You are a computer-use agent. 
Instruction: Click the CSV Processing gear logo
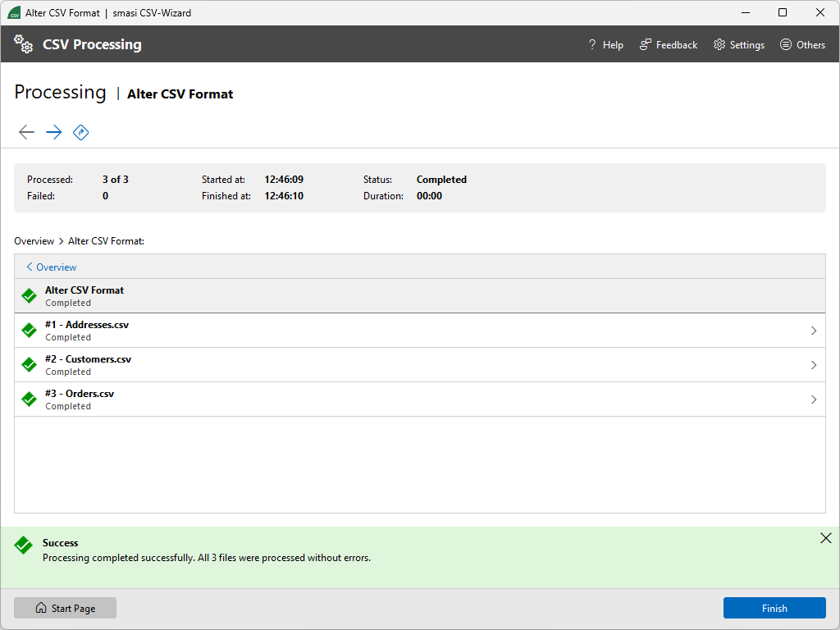[22, 43]
